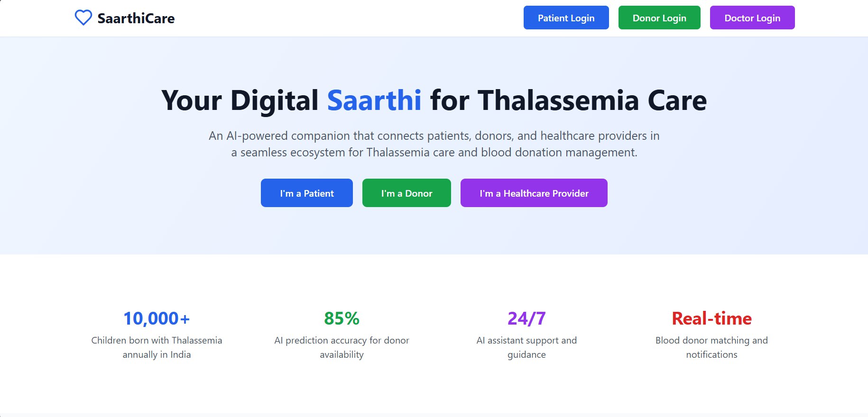Click the 10,000+ statistic figure
Image resolution: width=868 pixels, height=417 pixels.
point(157,318)
